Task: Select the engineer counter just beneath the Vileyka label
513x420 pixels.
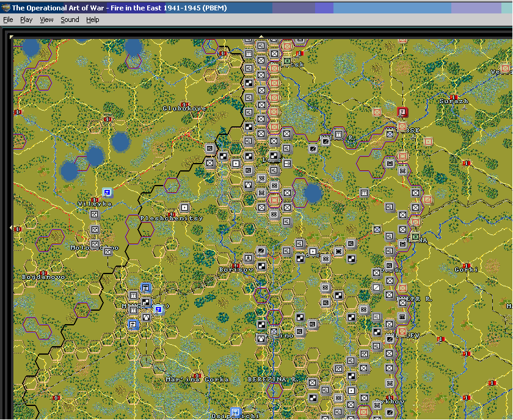Action: point(95,215)
